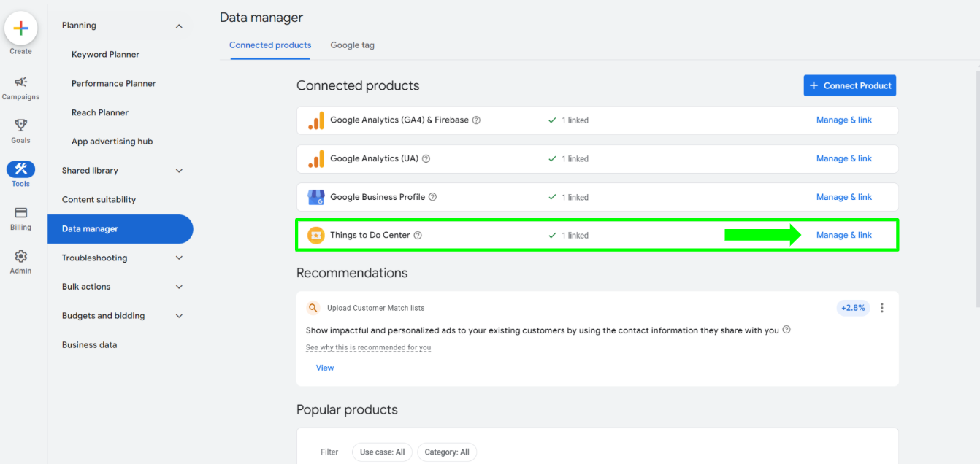Expand the Shared library section
Screen dimensions: 980x464
pos(179,171)
